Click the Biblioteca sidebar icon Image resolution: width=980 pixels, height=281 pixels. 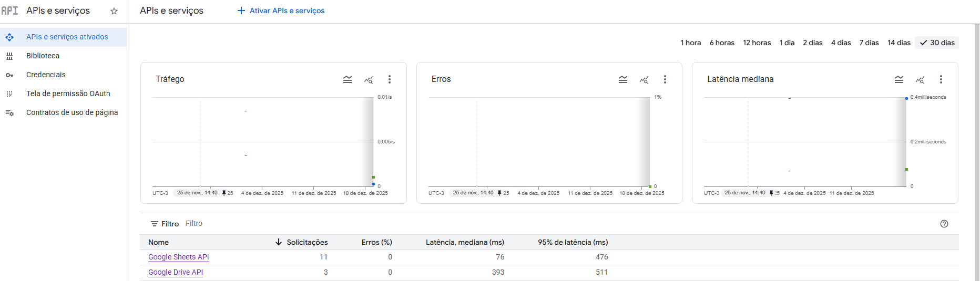coord(9,56)
